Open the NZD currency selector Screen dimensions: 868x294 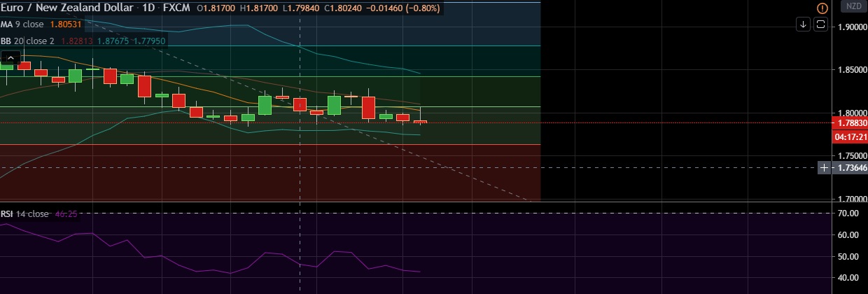(x=854, y=6)
